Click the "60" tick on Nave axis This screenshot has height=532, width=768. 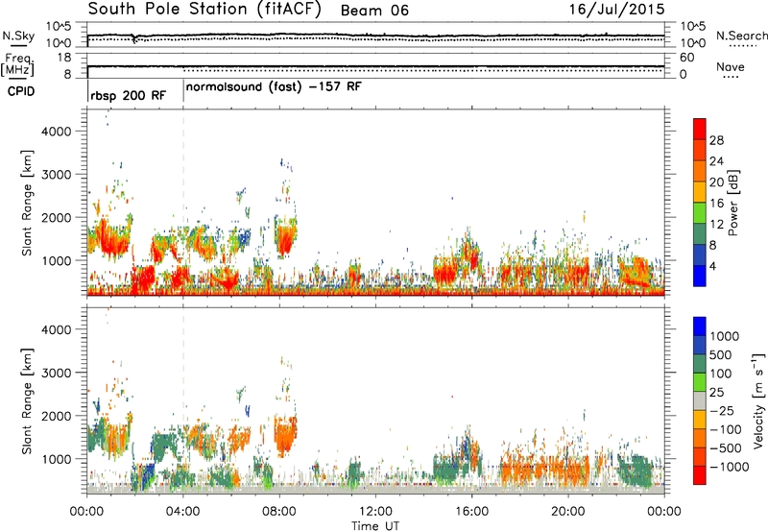point(686,58)
